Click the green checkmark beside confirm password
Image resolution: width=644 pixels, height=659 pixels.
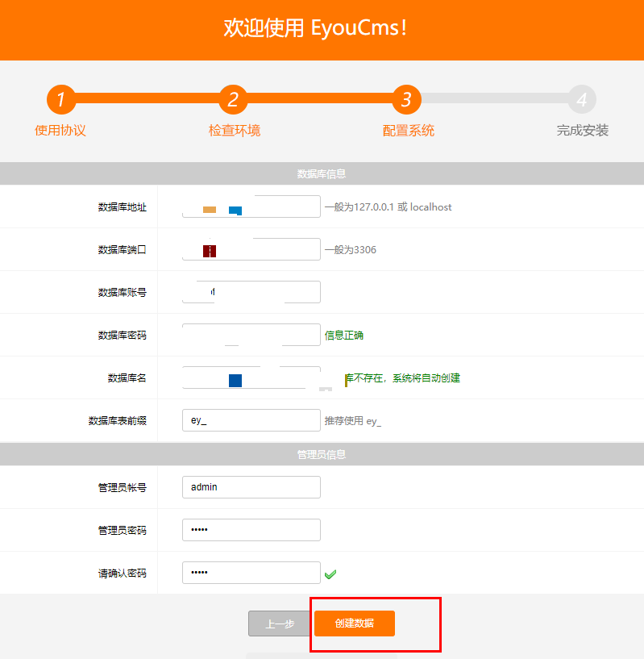(x=330, y=574)
